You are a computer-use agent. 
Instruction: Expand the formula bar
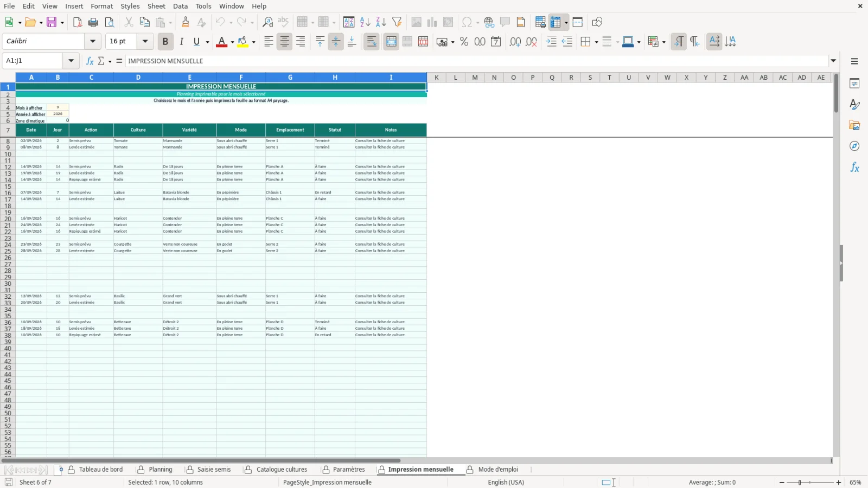[833, 61]
